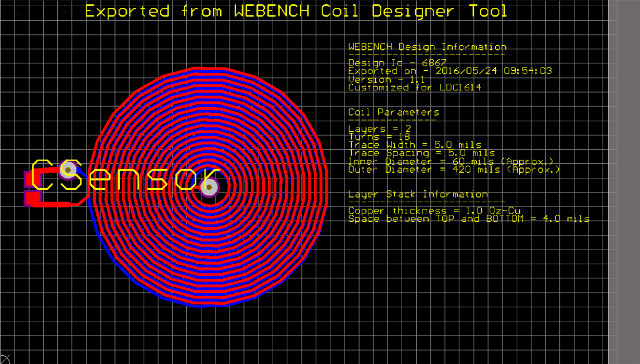This screenshot has height=364, width=640.
Task: Click the lower capacitor pad at left
Action: pyautogui.click(x=31, y=199)
